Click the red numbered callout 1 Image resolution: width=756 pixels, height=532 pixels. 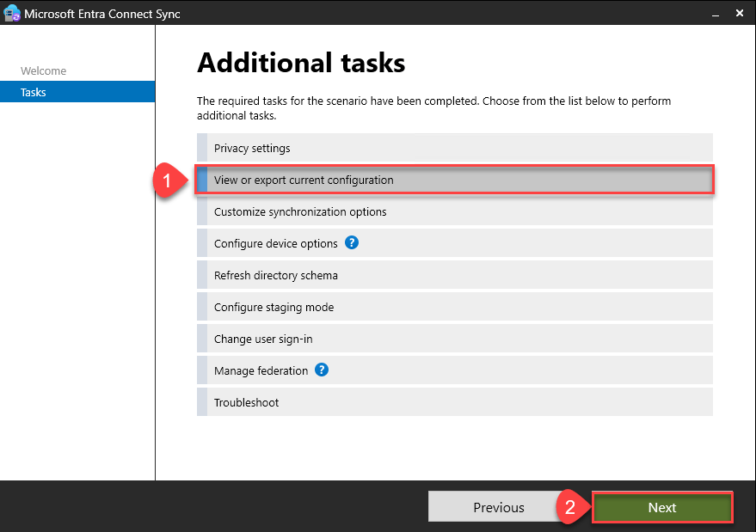[x=167, y=180]
